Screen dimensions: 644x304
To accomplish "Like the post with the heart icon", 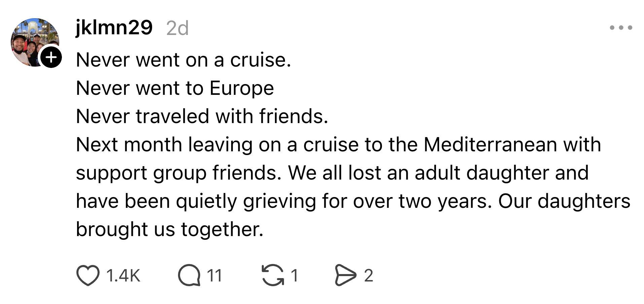I will click(88, 275).
